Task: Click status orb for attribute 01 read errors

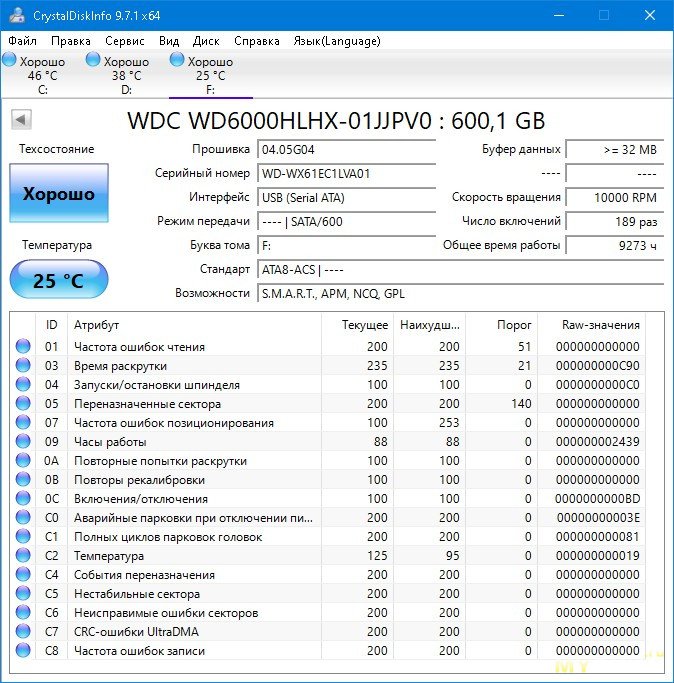Action: click(23, 347)
